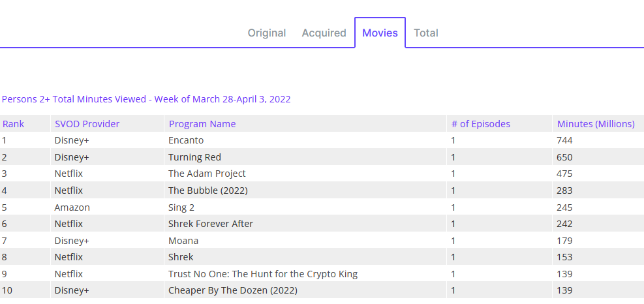The image size is (644, 304).
Task: Click the Minutes (Millions) column header
Action: click(x=596, y=124)
